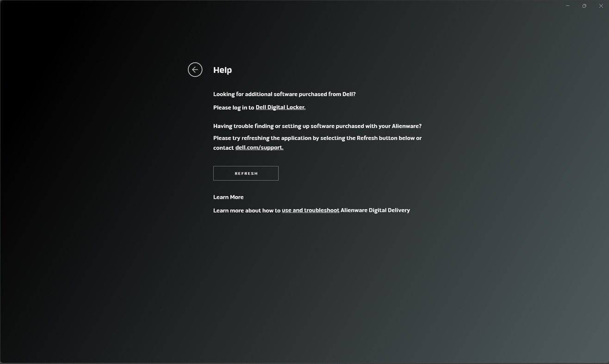Refresh the application software list

[x=246, y=173]
